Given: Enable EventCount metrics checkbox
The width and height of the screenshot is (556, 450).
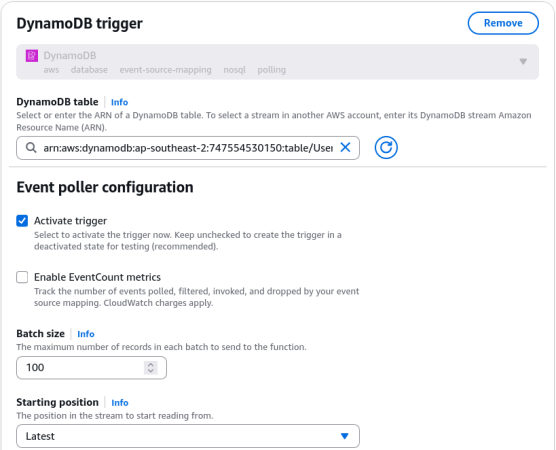Looking at the screenshot, I should coord(22,277).
